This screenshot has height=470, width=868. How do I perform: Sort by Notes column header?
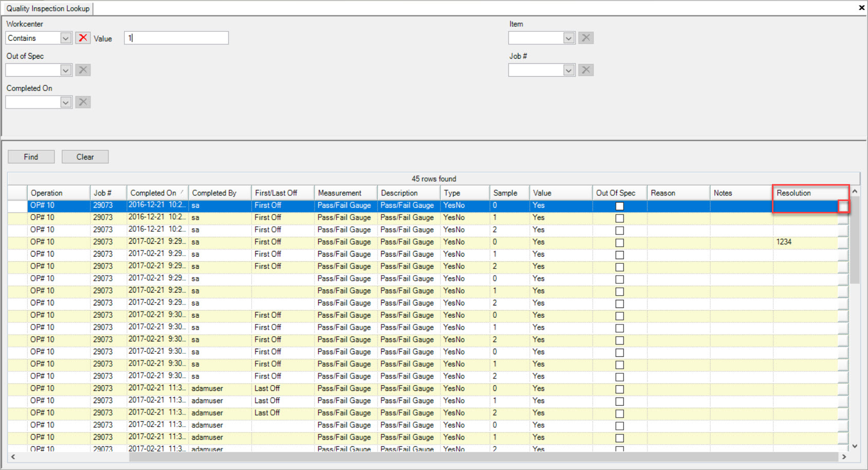pyautogui.click(x=742, y=193)
